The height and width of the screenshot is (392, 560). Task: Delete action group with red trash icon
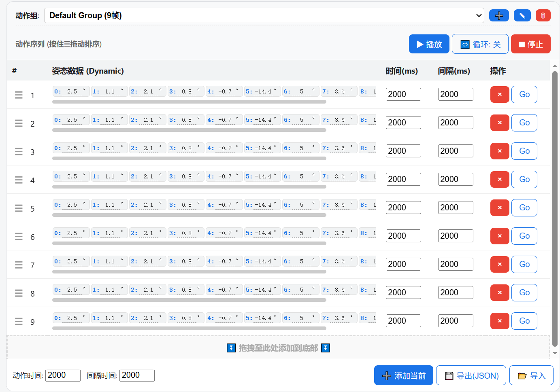point(543,16)
